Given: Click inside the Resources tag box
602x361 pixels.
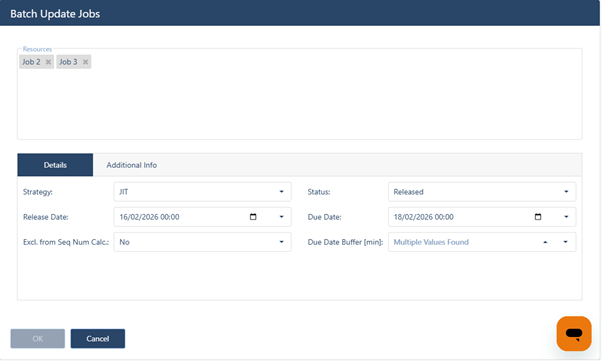Looking at the screenshot, I should (x=299, y=94).
